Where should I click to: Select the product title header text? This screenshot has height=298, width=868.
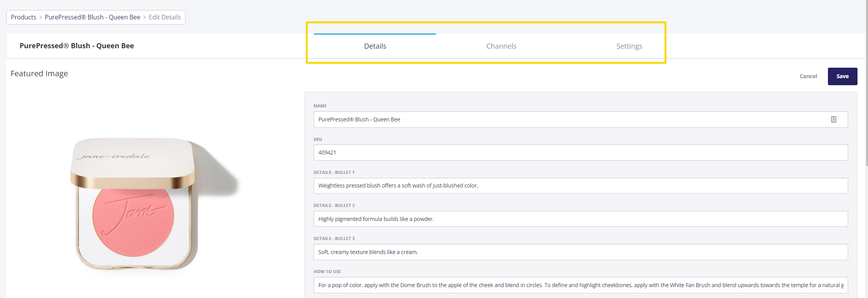click(x=77, y=46)
